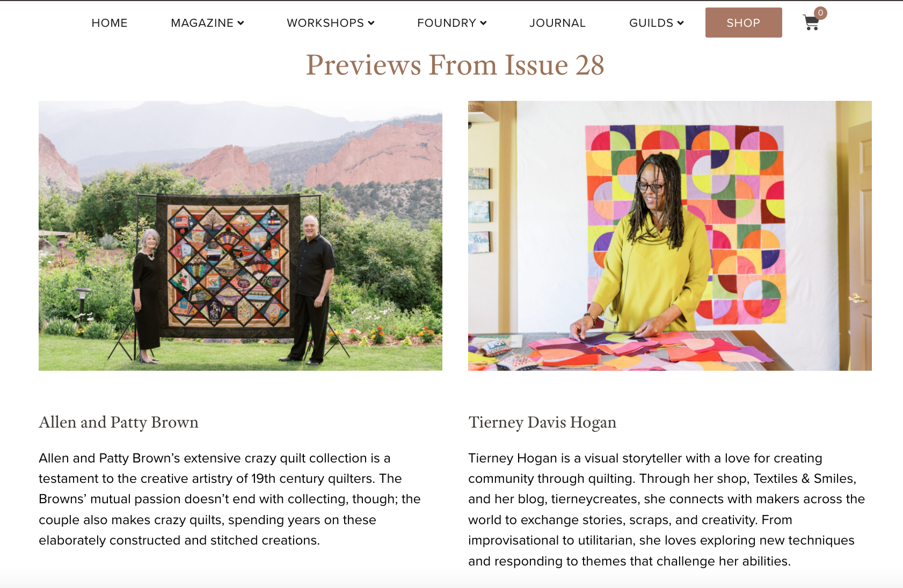This screenshot has width=903, height=588.
Task: Open the Magazine menu label
Action: 202,23
